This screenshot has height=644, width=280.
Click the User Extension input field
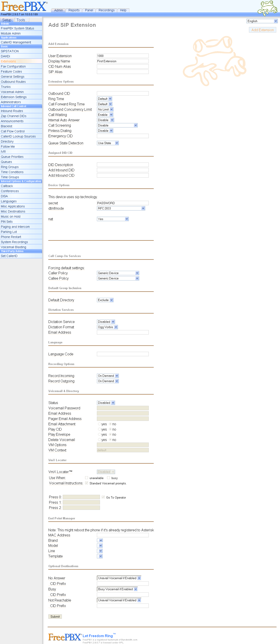[123, 56]
